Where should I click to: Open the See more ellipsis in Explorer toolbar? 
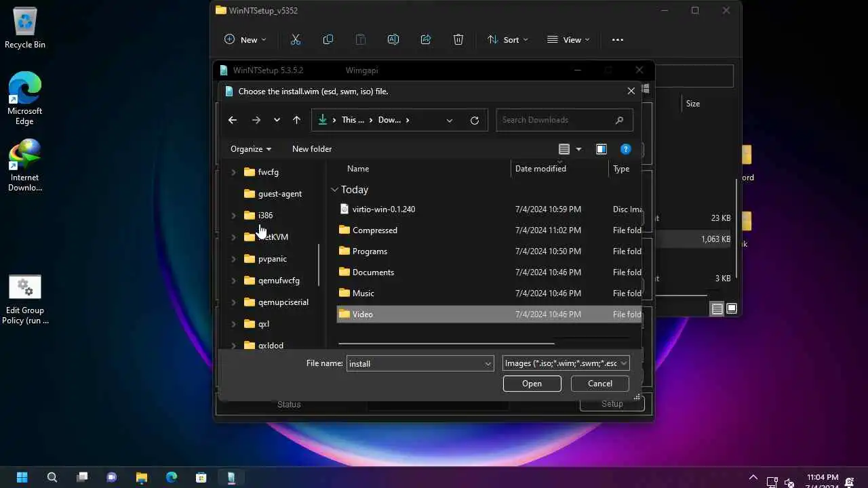click(x=617, y=39)
